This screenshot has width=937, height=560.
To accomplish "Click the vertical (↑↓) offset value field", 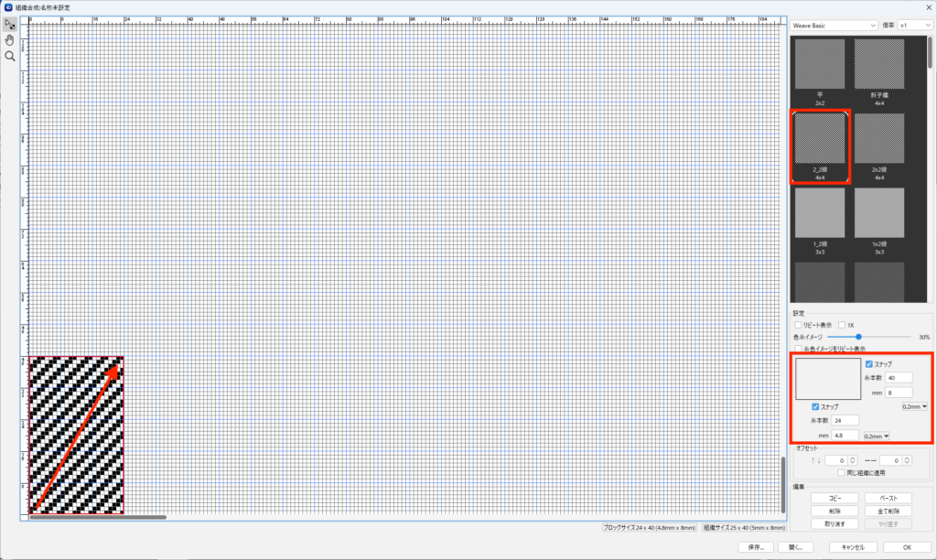I will 836,460.
